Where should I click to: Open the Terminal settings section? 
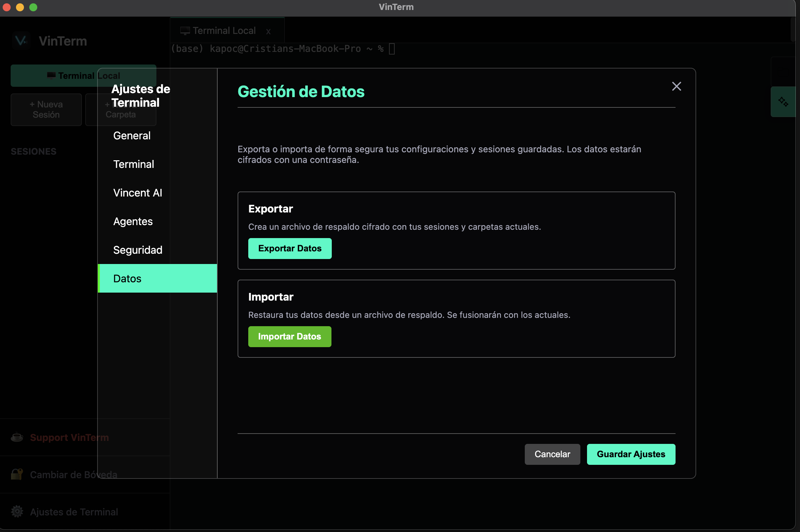click(x=157, y=164)
